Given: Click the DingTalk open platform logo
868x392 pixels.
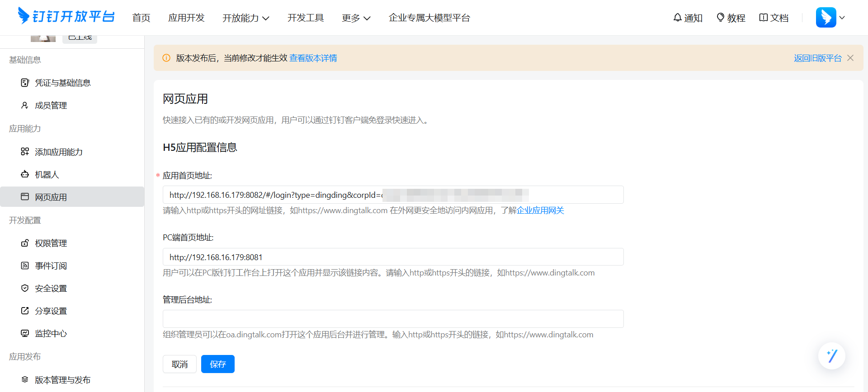Looking at the screenshot, I should click(66, 16).
